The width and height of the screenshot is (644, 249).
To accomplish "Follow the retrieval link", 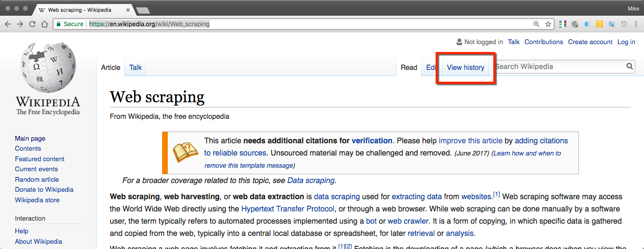I will [x=421, y=233].
